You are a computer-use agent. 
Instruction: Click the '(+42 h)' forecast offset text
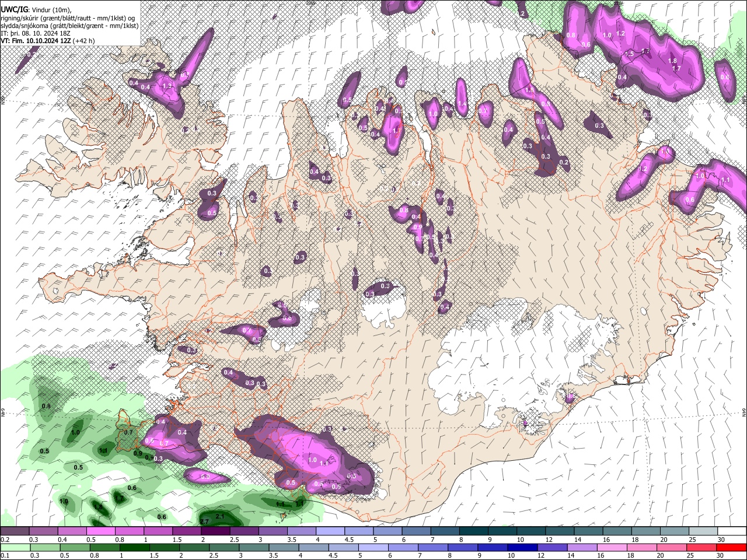[x=84, y=41]
